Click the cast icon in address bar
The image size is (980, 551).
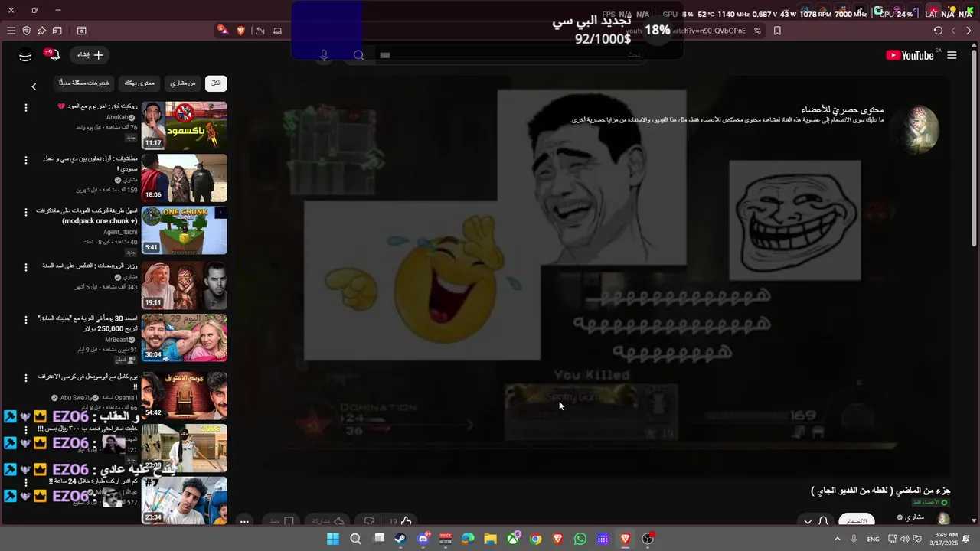[277, 31]
